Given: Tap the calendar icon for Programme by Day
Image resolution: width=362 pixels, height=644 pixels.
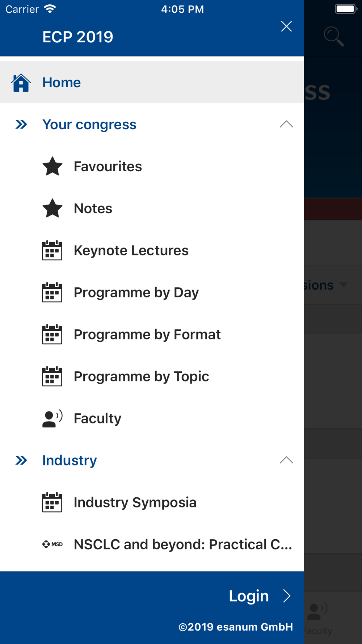Looking at the screenshot, I should tap(52, 292).
